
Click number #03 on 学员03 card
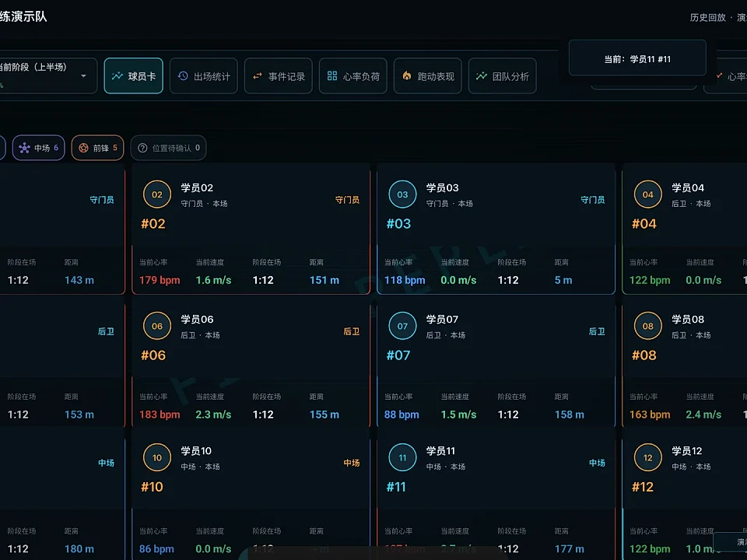tap(398, 224)
